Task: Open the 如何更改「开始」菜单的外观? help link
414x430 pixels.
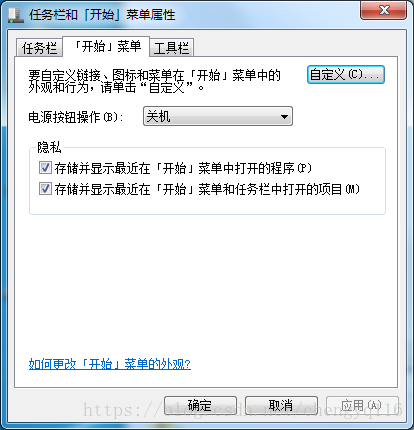Action: click(x=110, y=364)
